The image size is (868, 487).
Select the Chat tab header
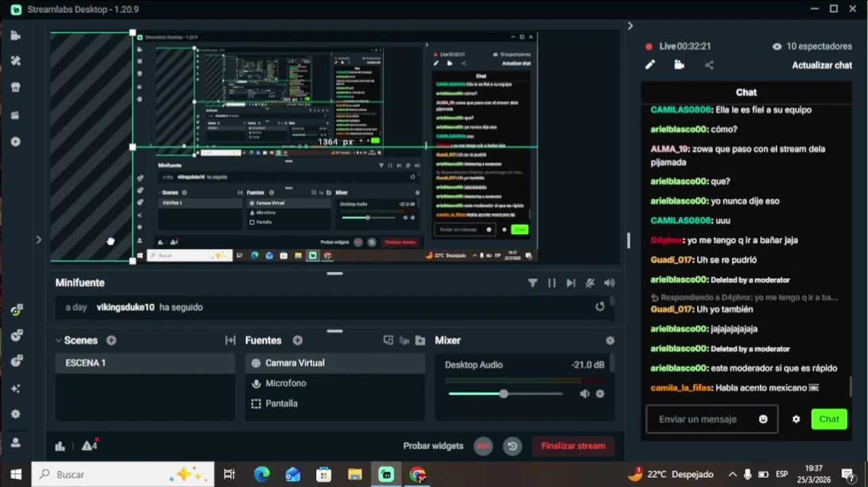746,92
